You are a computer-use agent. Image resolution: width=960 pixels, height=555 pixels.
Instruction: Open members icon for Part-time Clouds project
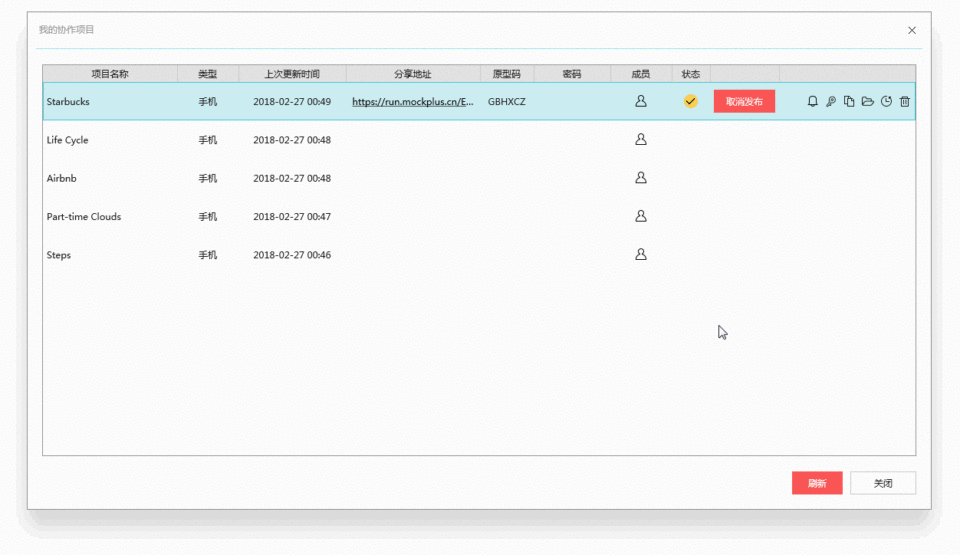tap(640, 216)
